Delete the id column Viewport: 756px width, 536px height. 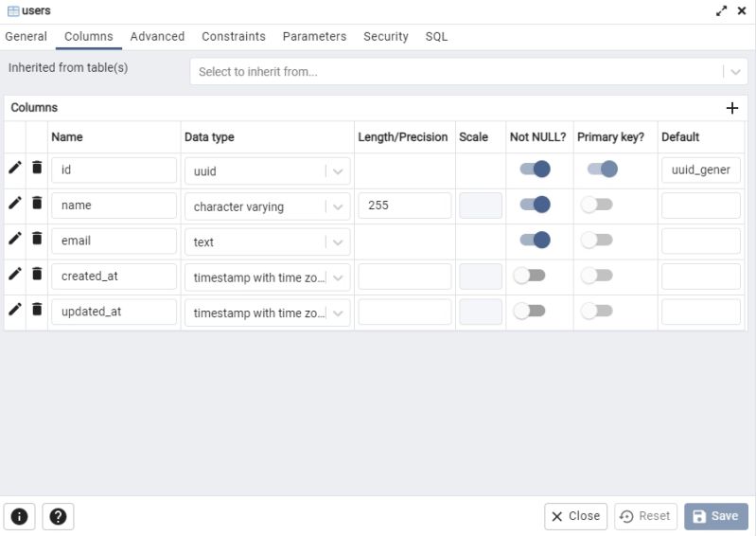click(x=37, y=168)
